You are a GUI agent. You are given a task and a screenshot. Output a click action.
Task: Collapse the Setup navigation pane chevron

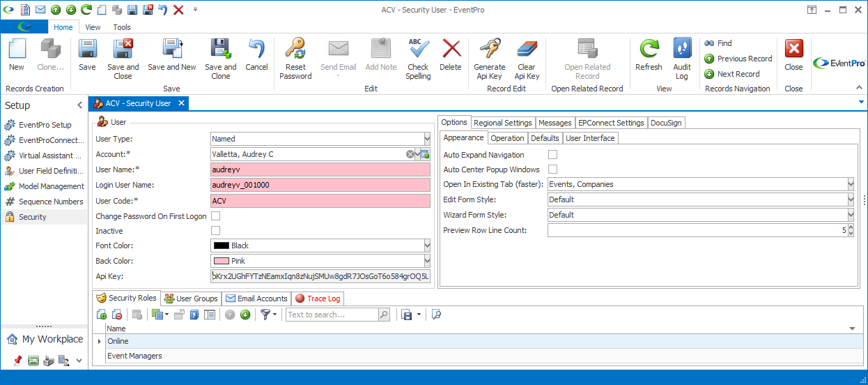(x=79, y=105)
